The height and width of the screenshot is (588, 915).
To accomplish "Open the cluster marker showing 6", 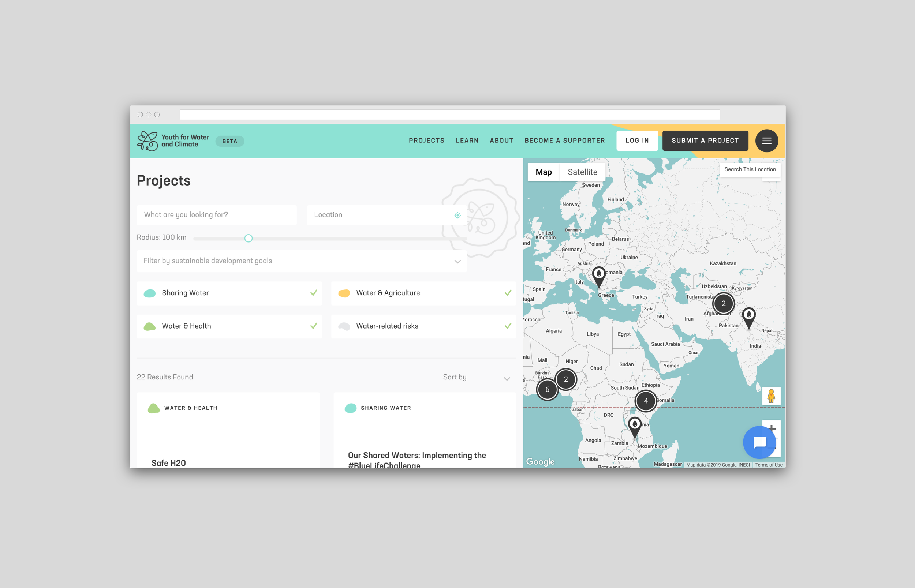I will (547, 389).
